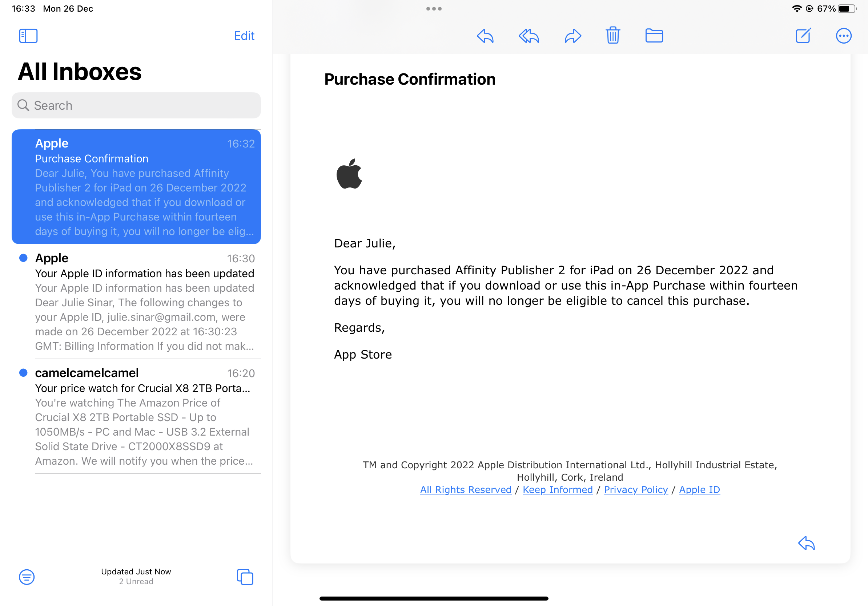Click the orientation lock status icon
Image resolution: width=868 pixels, height=606 pixels.
pos(809,9)
